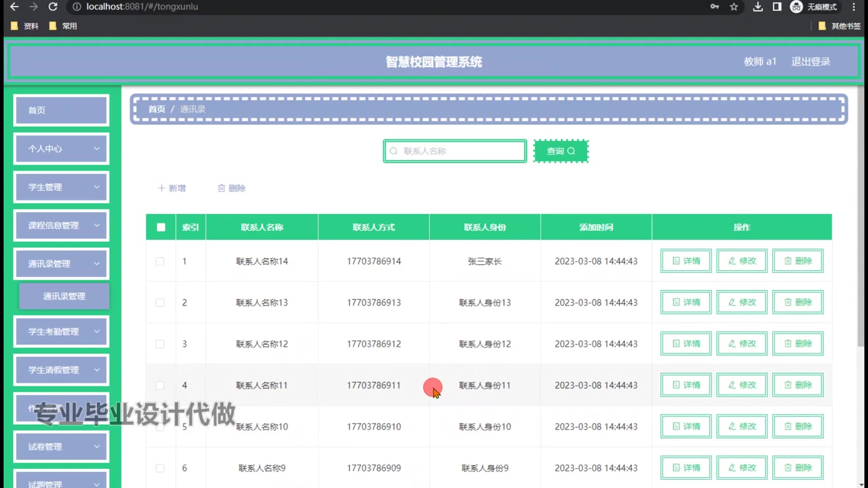Collapse the 通讯录管理 parent menu chevron
868x488 pixels.
pos(96,264)
